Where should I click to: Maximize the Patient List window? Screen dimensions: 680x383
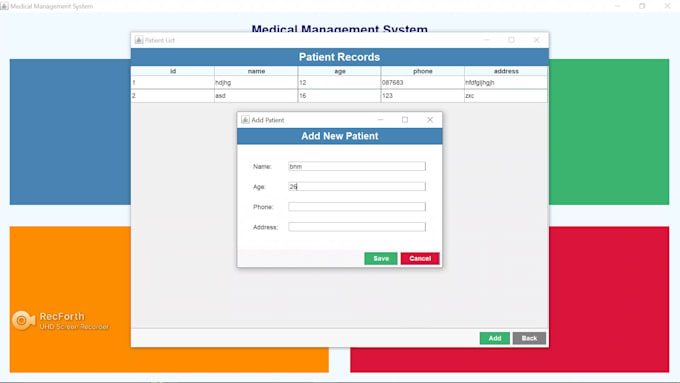(511, 40)
